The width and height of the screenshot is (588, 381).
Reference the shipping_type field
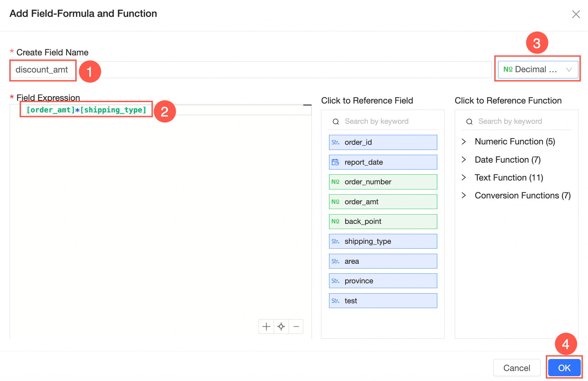(383, 241)
